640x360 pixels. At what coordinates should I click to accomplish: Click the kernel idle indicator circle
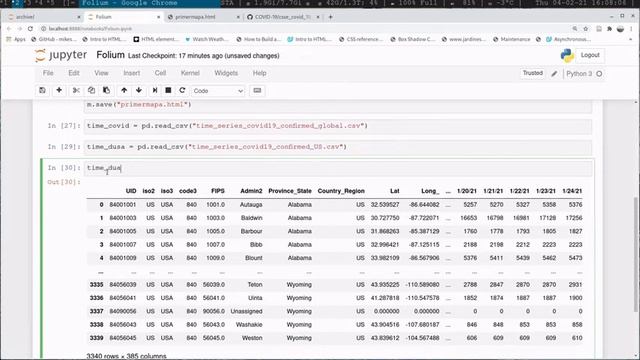(599, 74)
